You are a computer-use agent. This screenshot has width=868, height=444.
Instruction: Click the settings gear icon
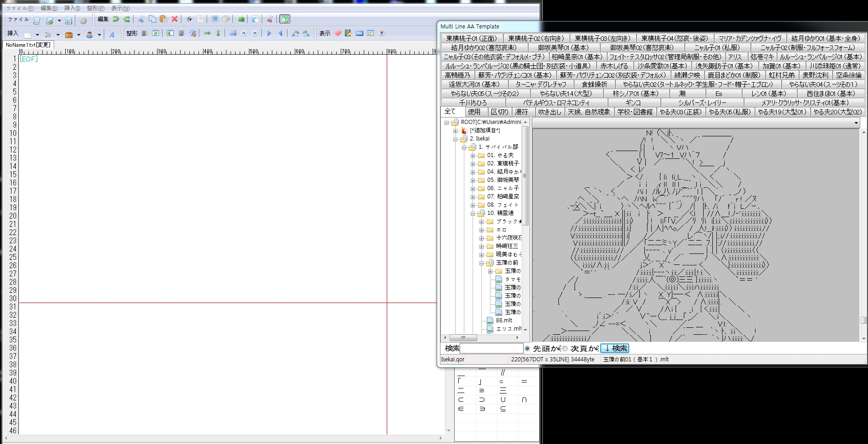[83, 21]
